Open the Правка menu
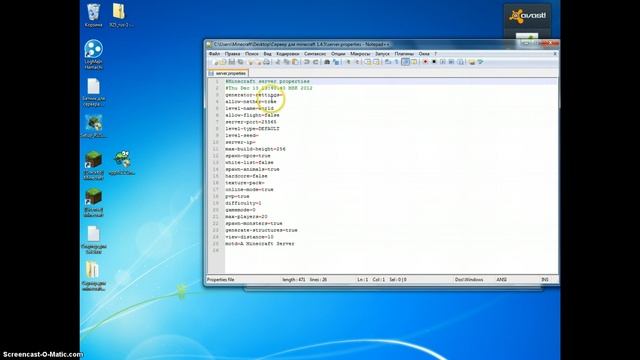640x360 pixels. tap(232, 53)
